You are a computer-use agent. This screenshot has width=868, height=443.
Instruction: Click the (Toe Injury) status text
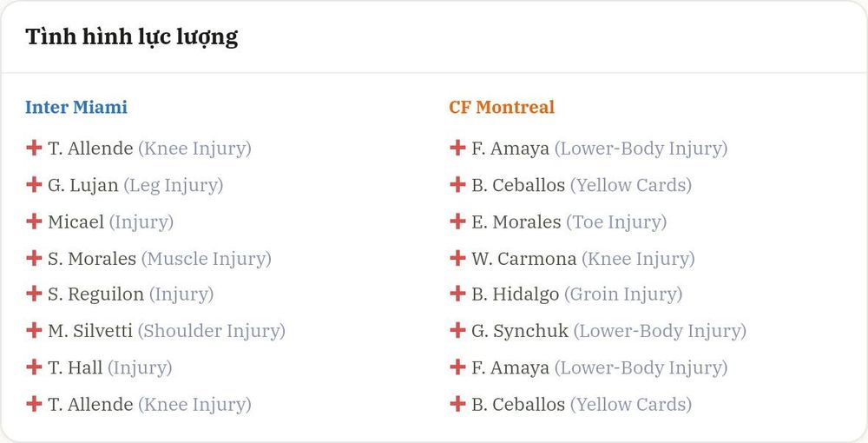pos(616,221)
